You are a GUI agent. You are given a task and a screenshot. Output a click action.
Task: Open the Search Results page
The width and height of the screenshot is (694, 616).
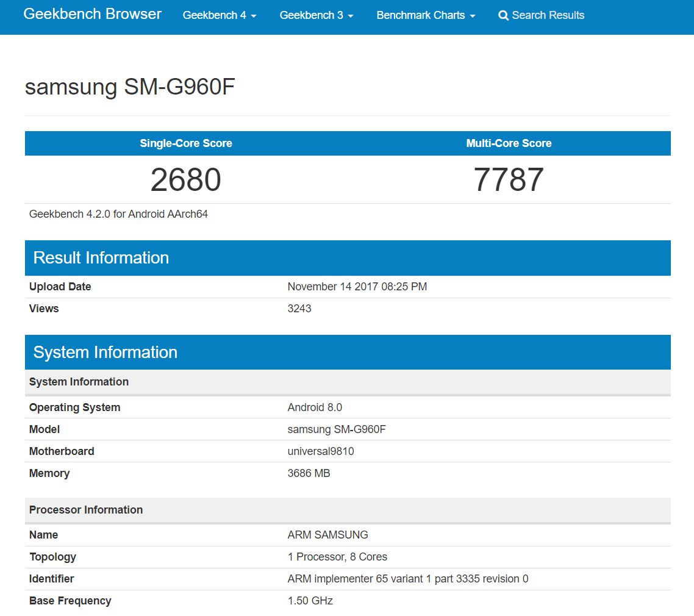(x=546, y=15)
